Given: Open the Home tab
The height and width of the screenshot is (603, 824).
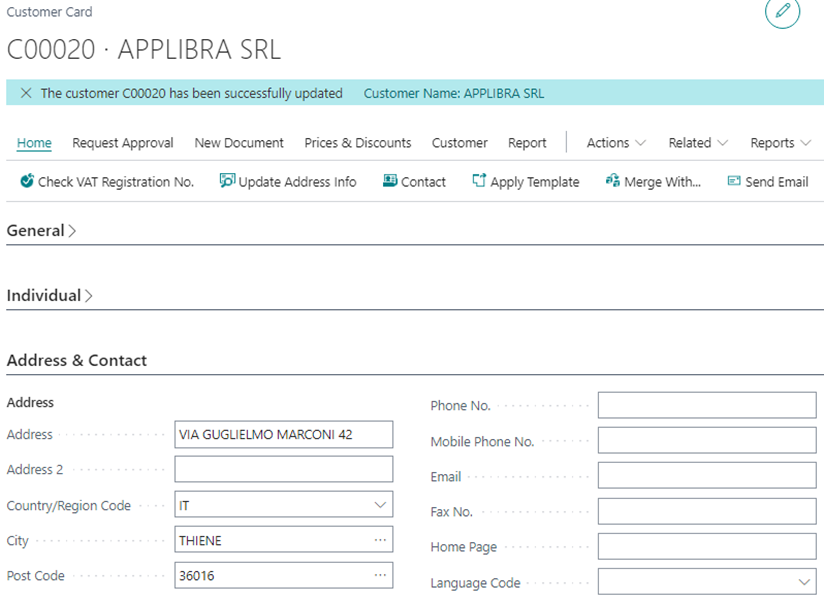Looking at the screenshot, I should 34,143.
